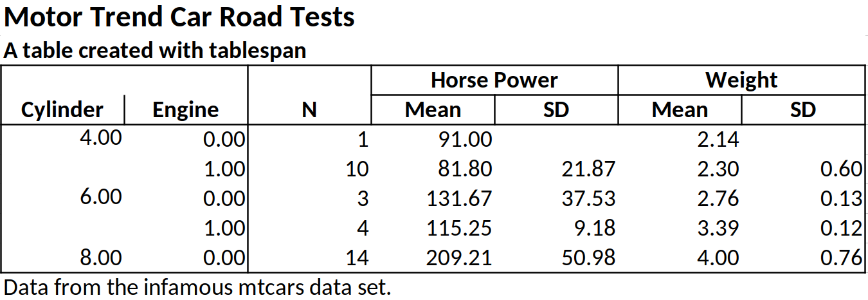Screen dimensions: 868x300
Task: Click the "Motor Trend Car Road Tests" title
Action: [179, 17]
